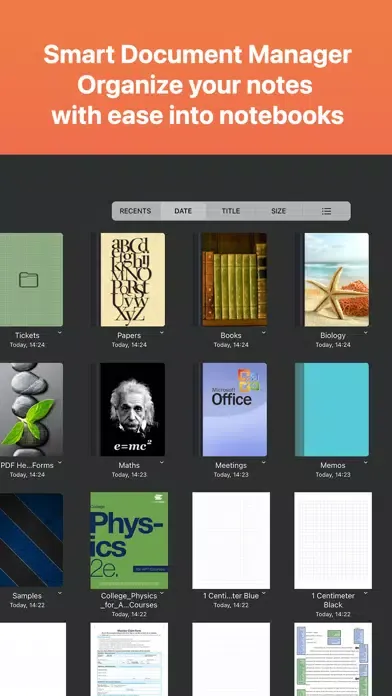392x696 pixels.
Task: Expand options chevron next to Samples
Action: point(60,593)
